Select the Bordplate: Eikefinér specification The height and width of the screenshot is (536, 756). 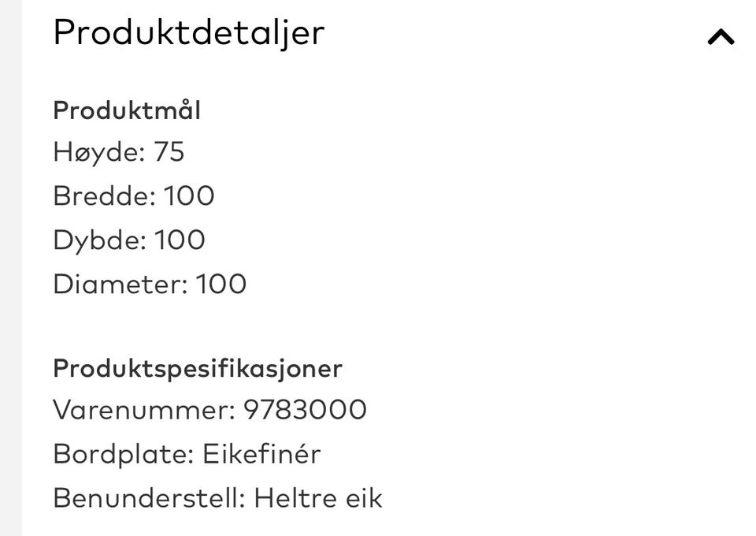tap(186, 453)
